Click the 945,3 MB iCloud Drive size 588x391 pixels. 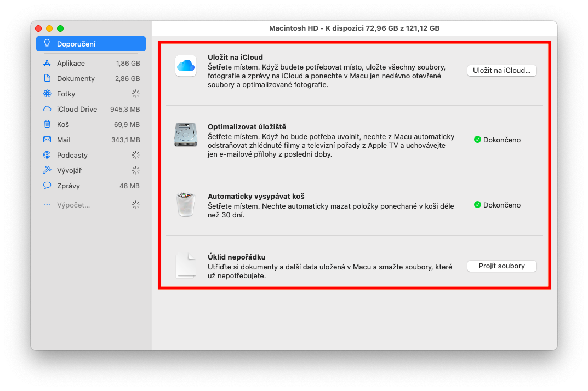coord(125,110)
